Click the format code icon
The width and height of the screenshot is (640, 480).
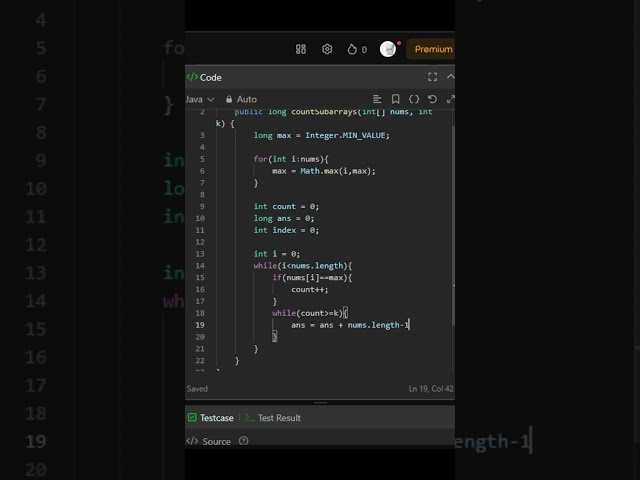tap(377, 99)
